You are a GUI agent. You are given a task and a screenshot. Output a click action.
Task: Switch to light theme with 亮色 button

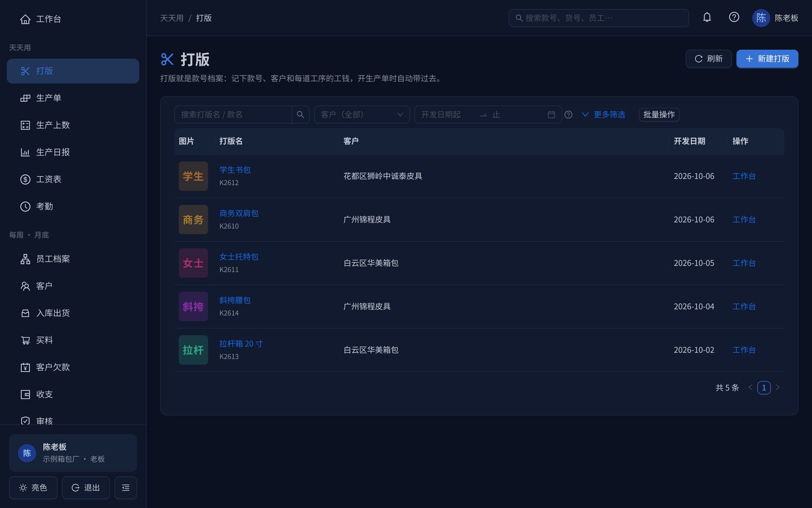[33, 488]
